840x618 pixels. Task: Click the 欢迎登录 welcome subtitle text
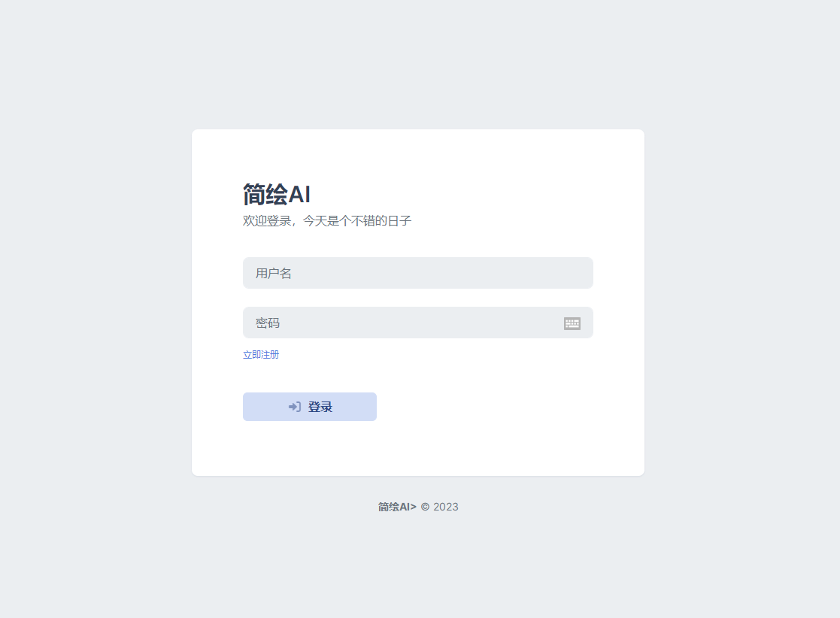coord(327,220)
